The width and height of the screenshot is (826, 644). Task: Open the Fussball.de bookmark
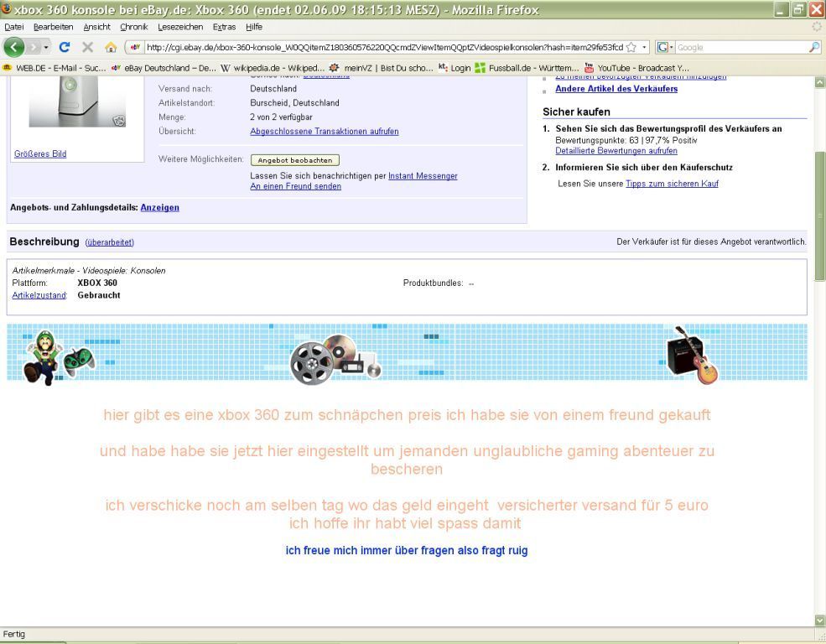point(526,68)
